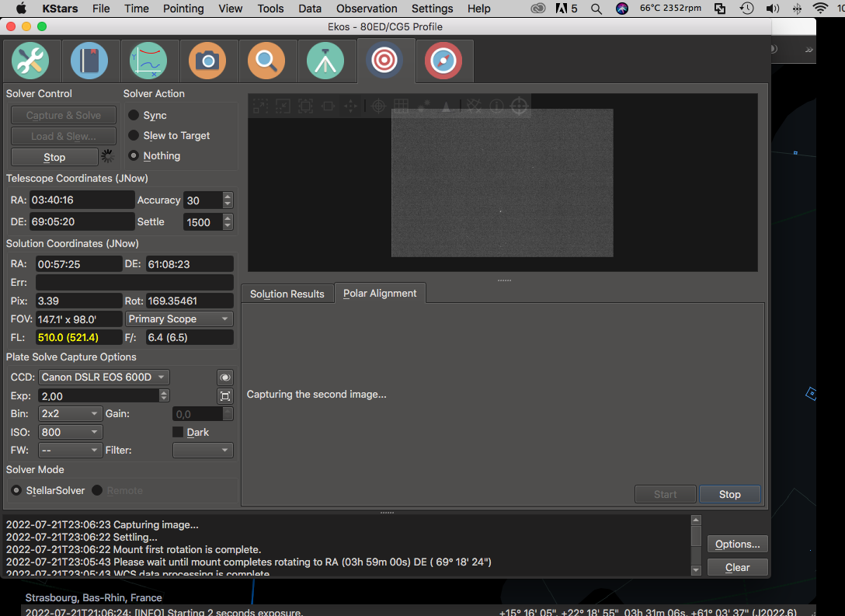Open the Ekos Capture module (camera icon)
Viewport: 845px width, 616px height.
click(207, 61)
